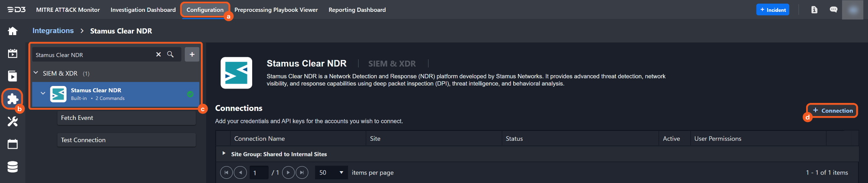Image resolution: width=868 pixels, height=183 pixels.
Task: Collapse the Stamus Clear NDR commands chevron
Action: (x=43, y=94)
